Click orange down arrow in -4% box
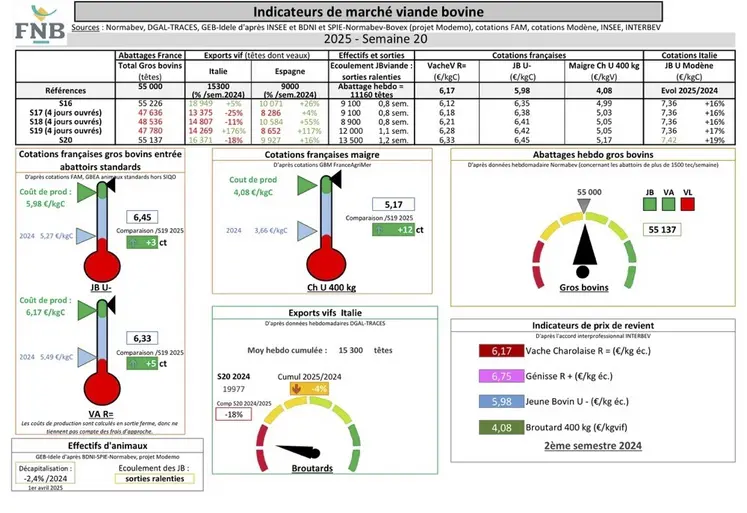 point(296,389)
